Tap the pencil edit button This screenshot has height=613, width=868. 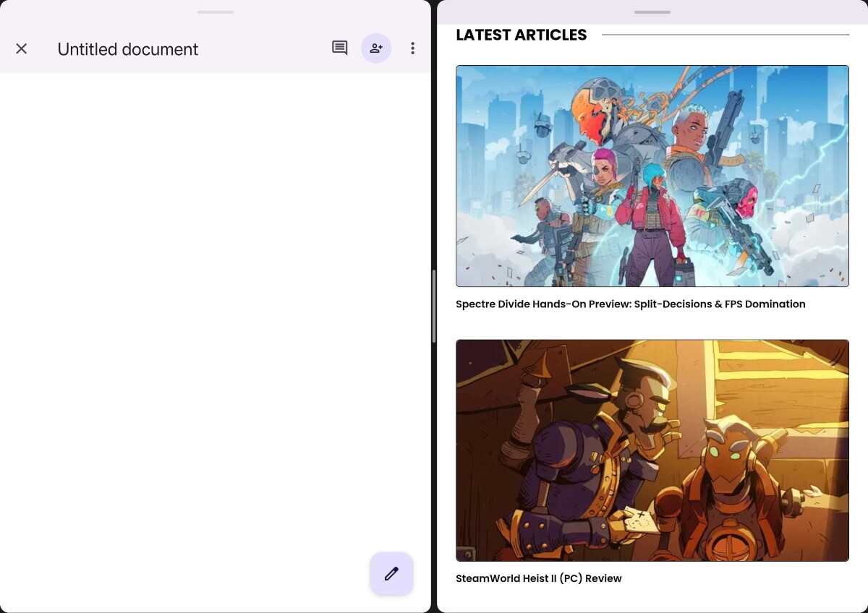pyautogui.click(x=391, y=574)
